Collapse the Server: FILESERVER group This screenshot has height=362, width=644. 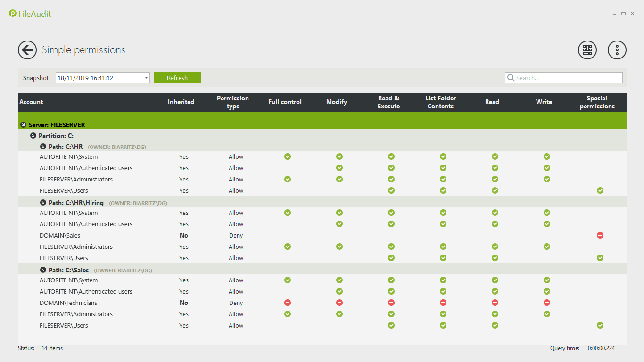click(x=23, y=125)
